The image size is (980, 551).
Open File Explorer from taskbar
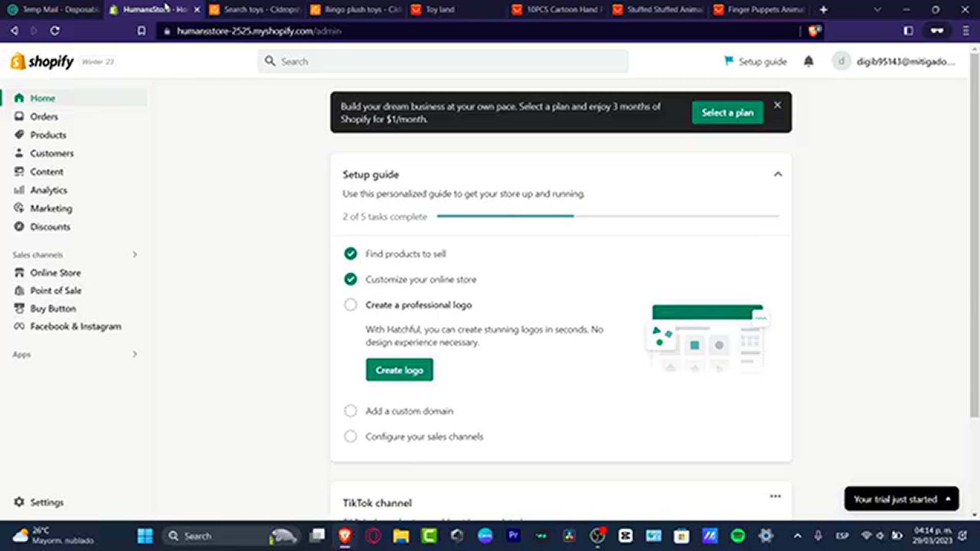click(x=401, y=536)
